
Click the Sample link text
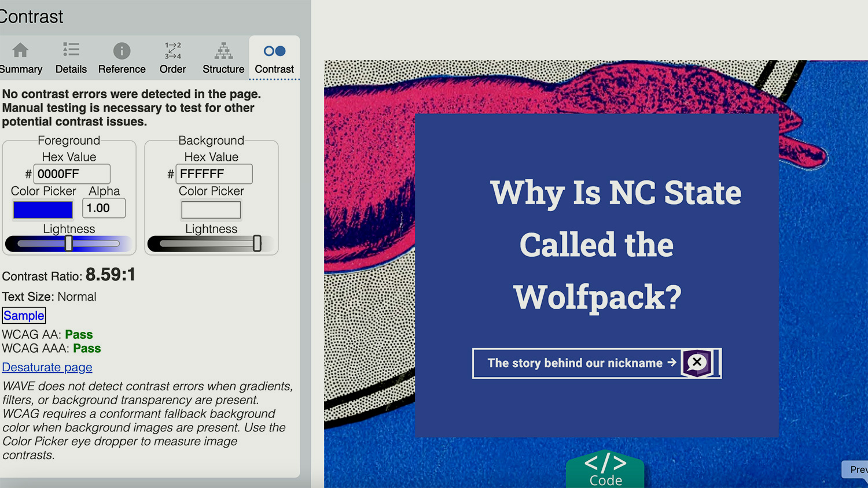pos(24,316)
